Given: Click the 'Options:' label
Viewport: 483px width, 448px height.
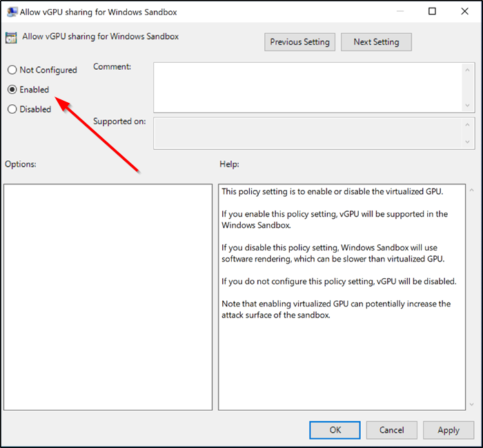Looking at the screenshot, I should tap(20, 164).
